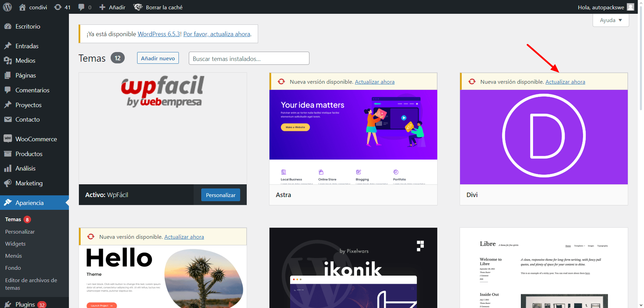Expand the Ayuda help dropdown
Screen dimensions: 644x308
[x=611, y=20]
